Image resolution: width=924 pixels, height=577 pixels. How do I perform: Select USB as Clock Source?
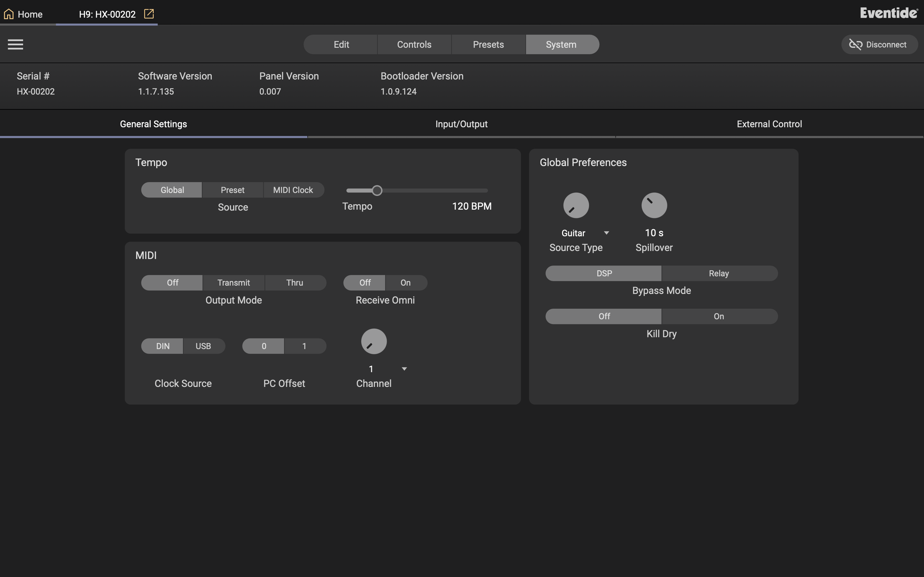[x=203, y=346]
